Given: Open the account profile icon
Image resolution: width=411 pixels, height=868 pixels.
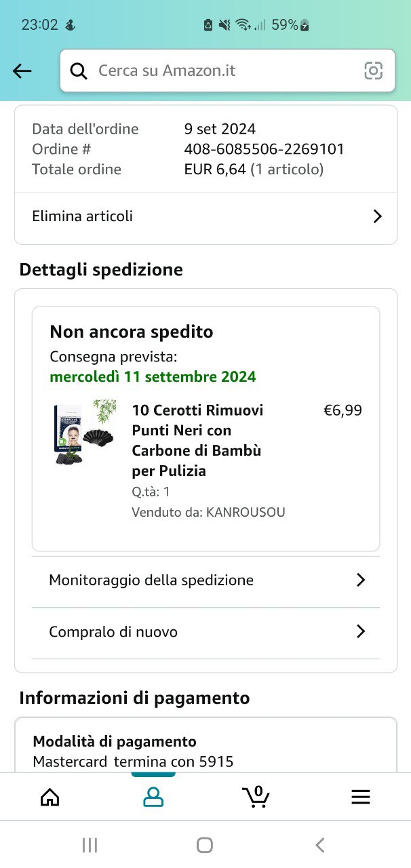Looking at the screenshot, I should [153, 797].
